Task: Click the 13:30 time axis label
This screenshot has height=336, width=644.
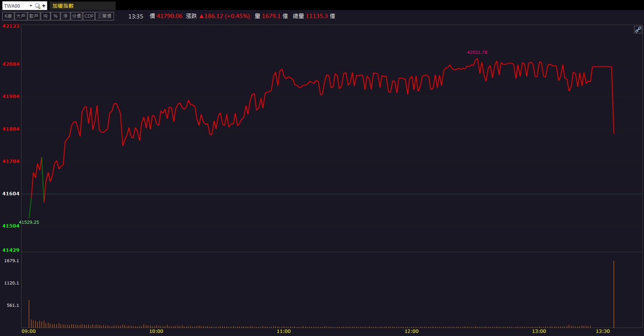Action: coord(603,331)
